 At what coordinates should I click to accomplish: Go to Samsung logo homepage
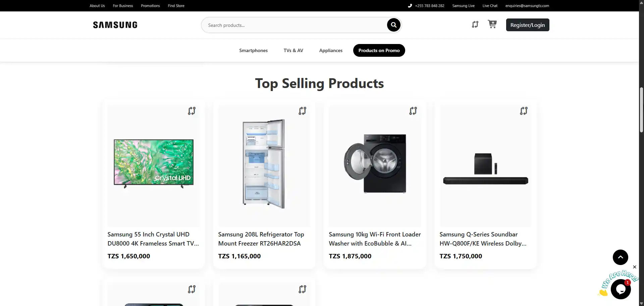(x=115, y=25)
